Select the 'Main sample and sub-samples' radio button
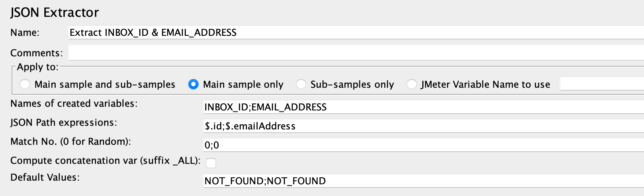The height and width of the screenshot is (196, 644). 25,84
